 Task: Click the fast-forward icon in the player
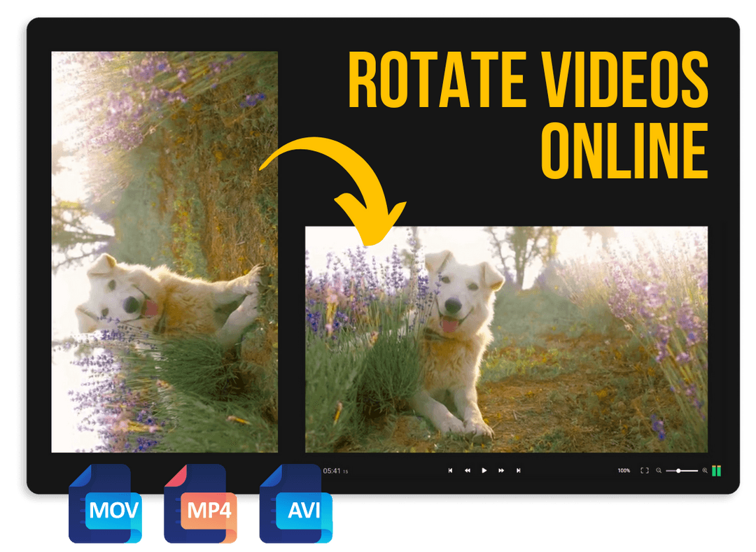501,471
